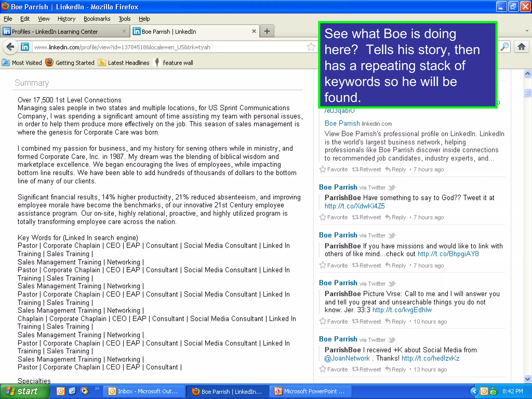Click the LinkedIn site icon in address bar
Viewport: 532px width, 399px height.
25,47
